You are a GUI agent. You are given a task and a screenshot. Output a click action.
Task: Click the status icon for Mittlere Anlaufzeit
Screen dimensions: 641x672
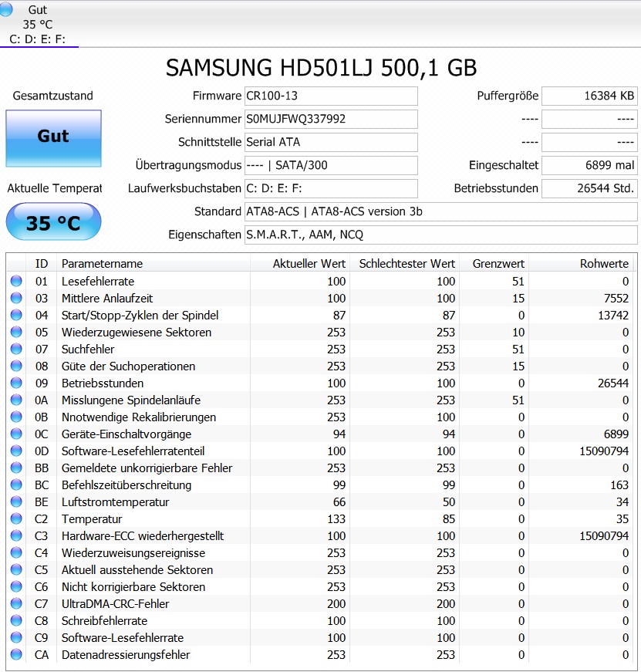(16, 298)
